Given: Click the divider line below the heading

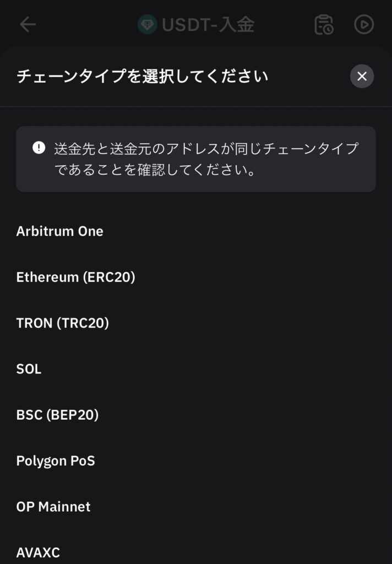Looking at the screenshot, I should 196,106.
